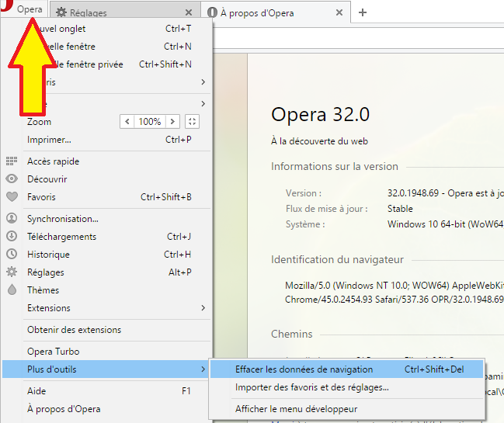Click the Identification du navigateur heading
504x423 pixels.
pos(337,259)
